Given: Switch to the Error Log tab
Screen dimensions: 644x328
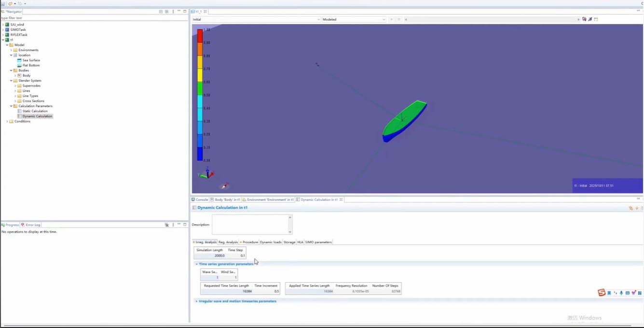Looking at the screenshot, I should click(31, 225).
